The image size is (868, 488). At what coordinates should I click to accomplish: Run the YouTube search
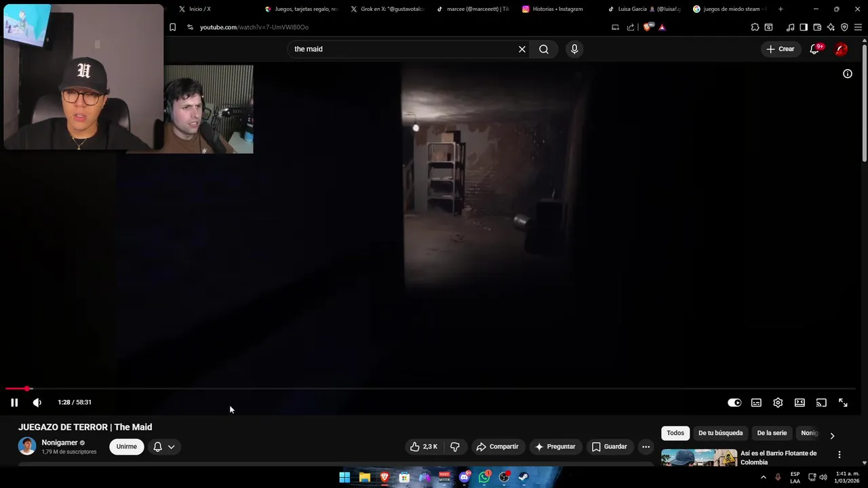544,49
